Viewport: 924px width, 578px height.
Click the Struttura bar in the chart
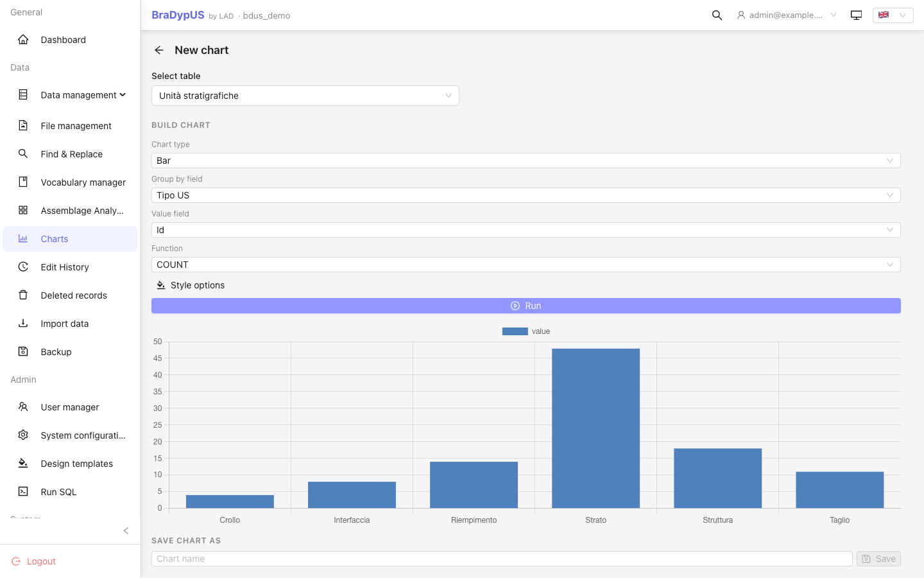tap(717, 478)
